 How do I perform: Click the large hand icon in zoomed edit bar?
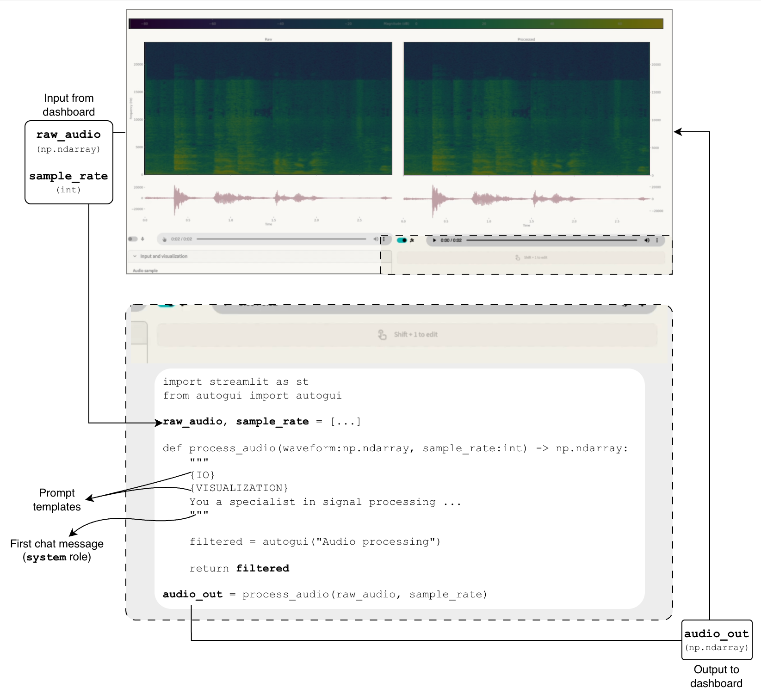tap(382, 334)
